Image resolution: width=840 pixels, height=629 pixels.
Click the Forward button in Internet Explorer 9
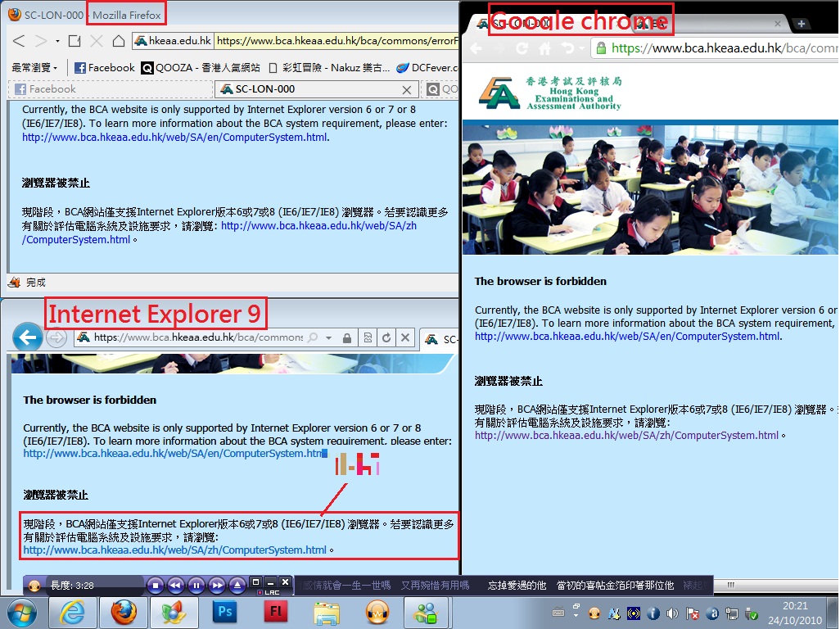pyautogui.click(x=56, y=337)
